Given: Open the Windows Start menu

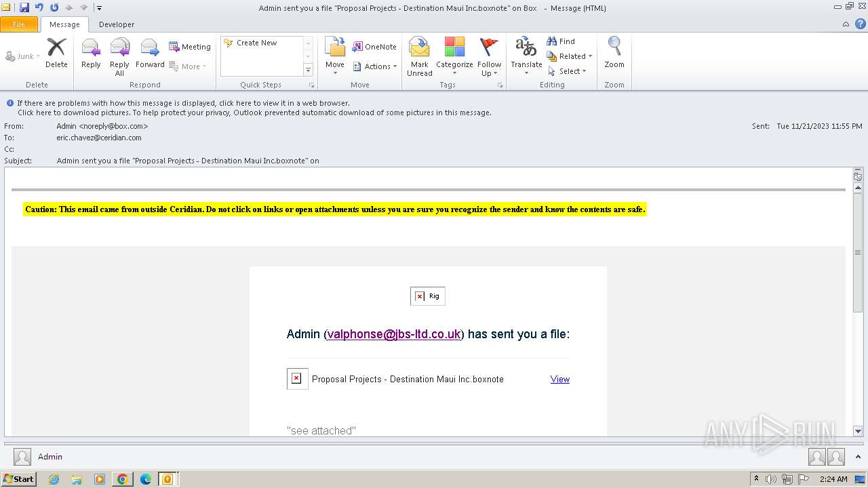Looking at the screenshot, I should pyautogui.click(x=18, y=479).
